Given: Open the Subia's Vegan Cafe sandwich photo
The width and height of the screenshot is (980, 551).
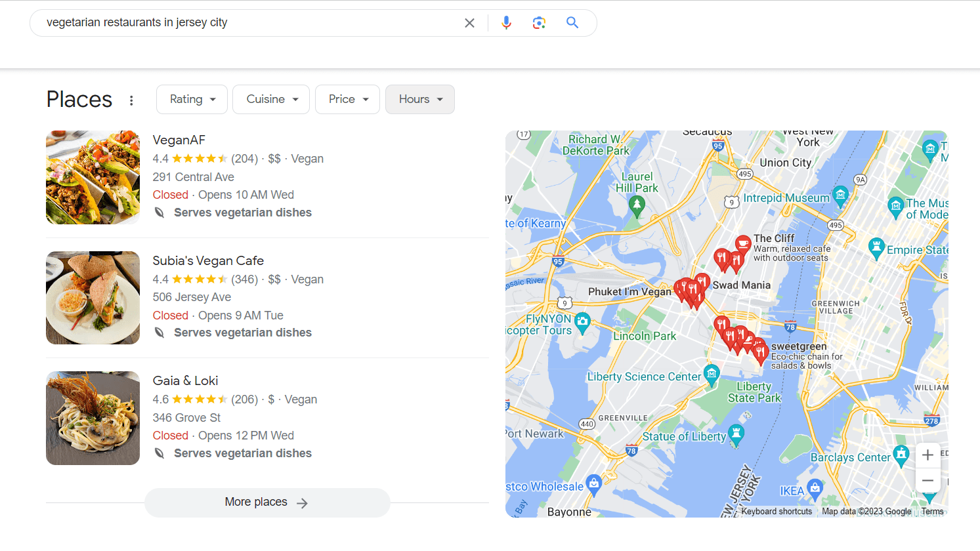Looking at the screenshot, I should (x=93, y=298).
